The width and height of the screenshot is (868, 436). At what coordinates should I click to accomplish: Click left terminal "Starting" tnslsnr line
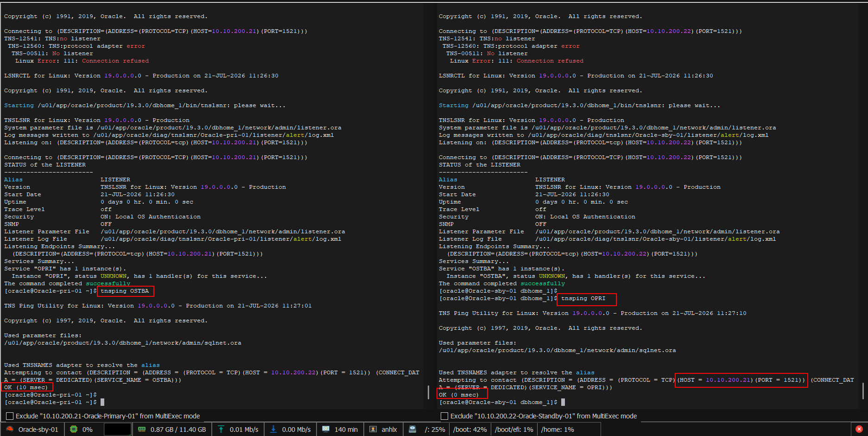pos(145,105)
